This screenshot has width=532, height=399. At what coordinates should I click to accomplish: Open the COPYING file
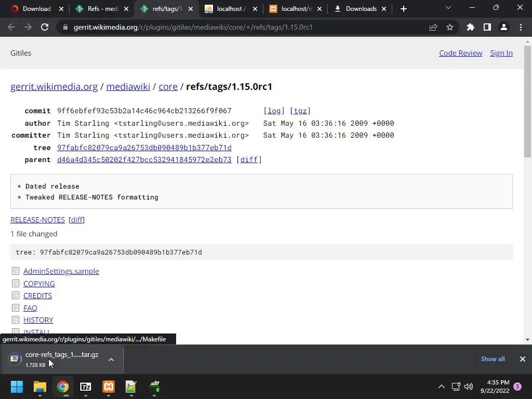(39, 284)
